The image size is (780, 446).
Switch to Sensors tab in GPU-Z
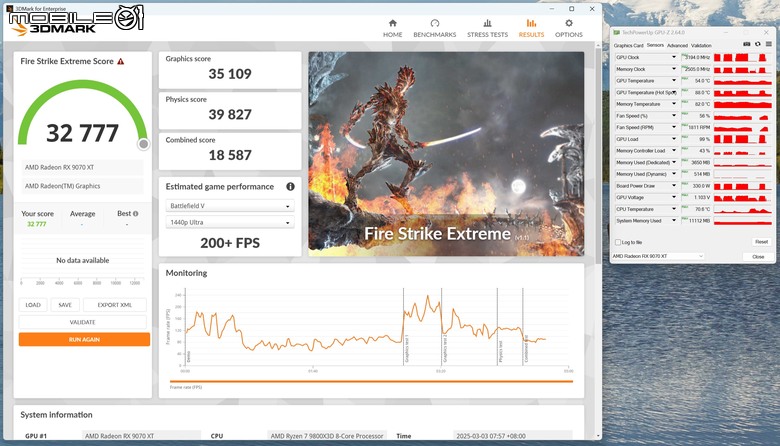655,45
